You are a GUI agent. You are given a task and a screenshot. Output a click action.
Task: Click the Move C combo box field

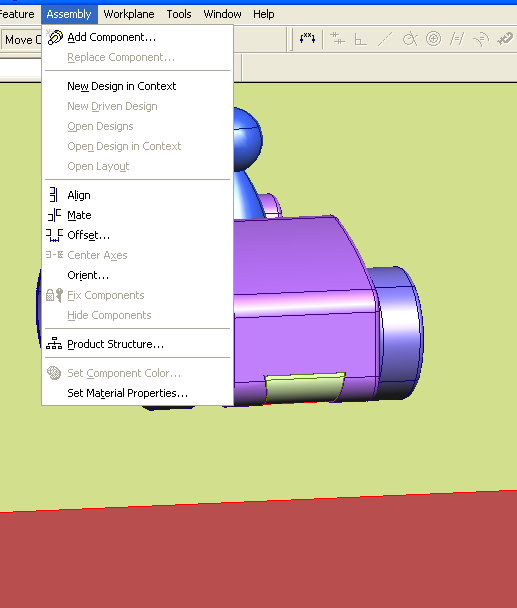[x=21, y=40]
